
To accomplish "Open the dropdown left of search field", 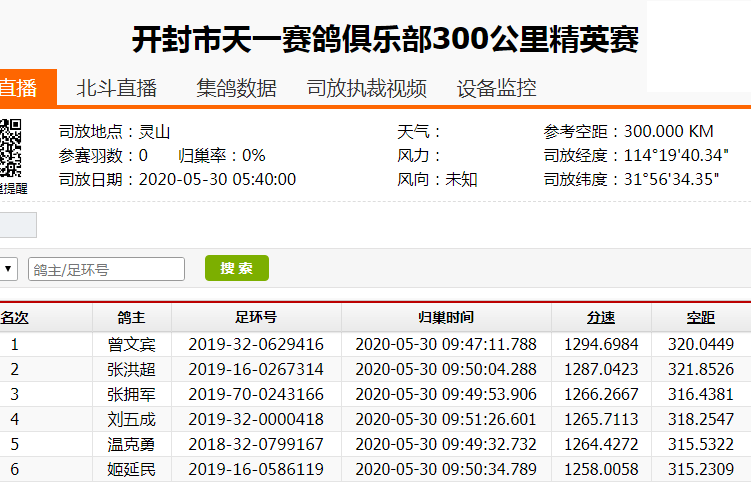I will coord(9,269).
